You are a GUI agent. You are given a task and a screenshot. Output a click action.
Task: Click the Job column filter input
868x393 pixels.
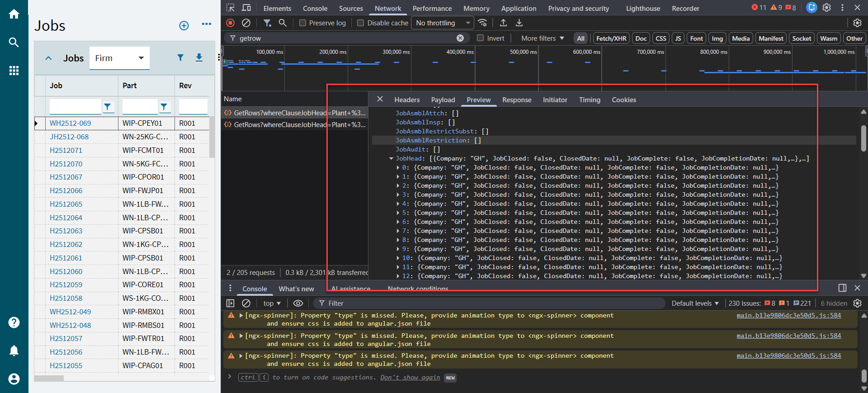(x=75, y=107)
